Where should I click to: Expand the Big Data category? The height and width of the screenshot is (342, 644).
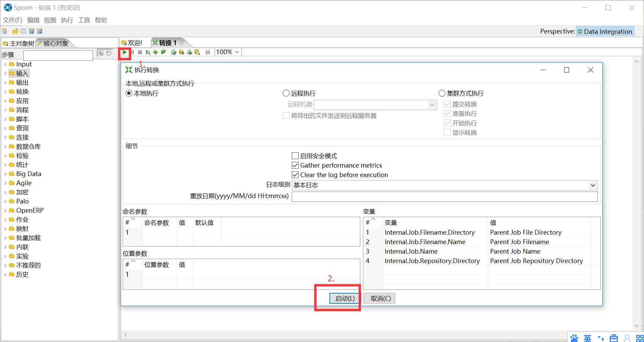pos(5,174)
